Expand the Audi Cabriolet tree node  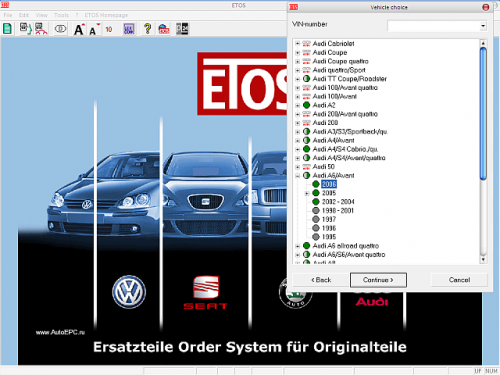click(x=297, y=44)
